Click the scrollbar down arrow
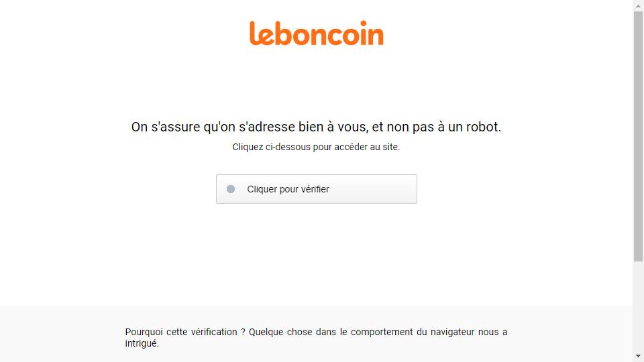 click(638, 356)
